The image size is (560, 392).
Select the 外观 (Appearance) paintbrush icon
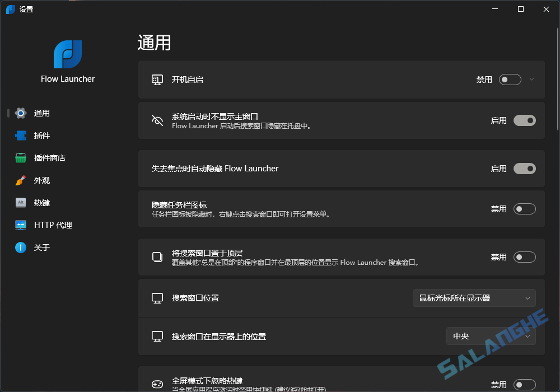click(20, 180)
